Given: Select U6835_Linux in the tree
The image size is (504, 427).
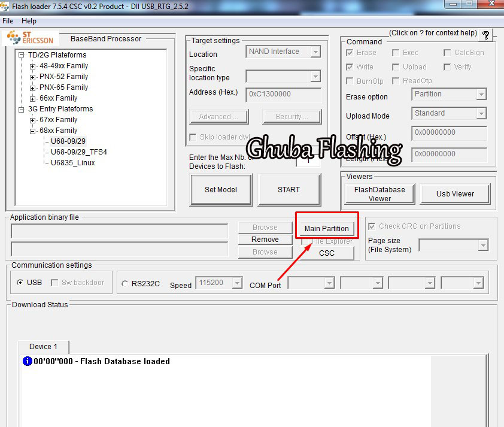Looking at the screenshot, I should click(x=72, y=163).
